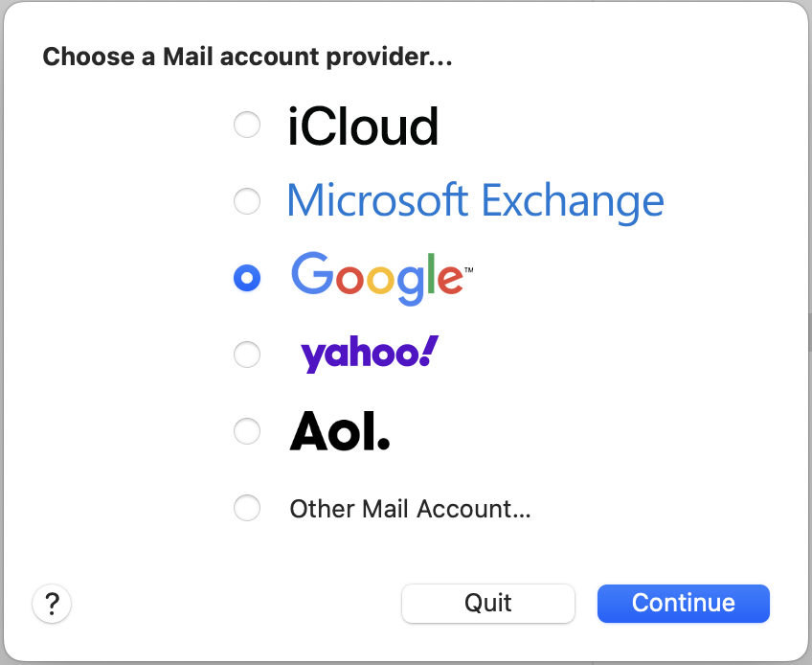Viewport: 812px width, 665px height.
Task: Click the iCloud logo text
Action: (363, 126)
